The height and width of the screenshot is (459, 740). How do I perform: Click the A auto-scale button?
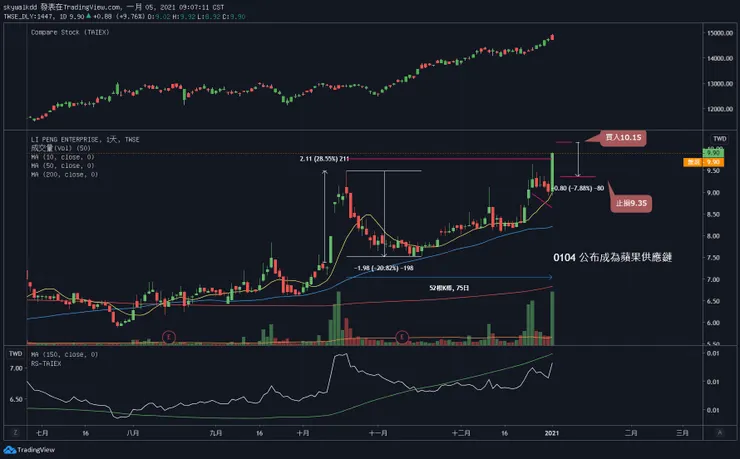(x=720, y=433)
